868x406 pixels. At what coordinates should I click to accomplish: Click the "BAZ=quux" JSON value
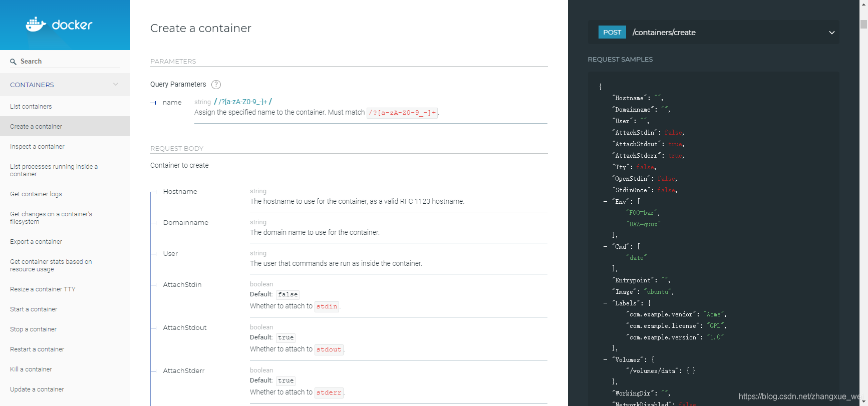pyautogui.click(x=644, y=224)
